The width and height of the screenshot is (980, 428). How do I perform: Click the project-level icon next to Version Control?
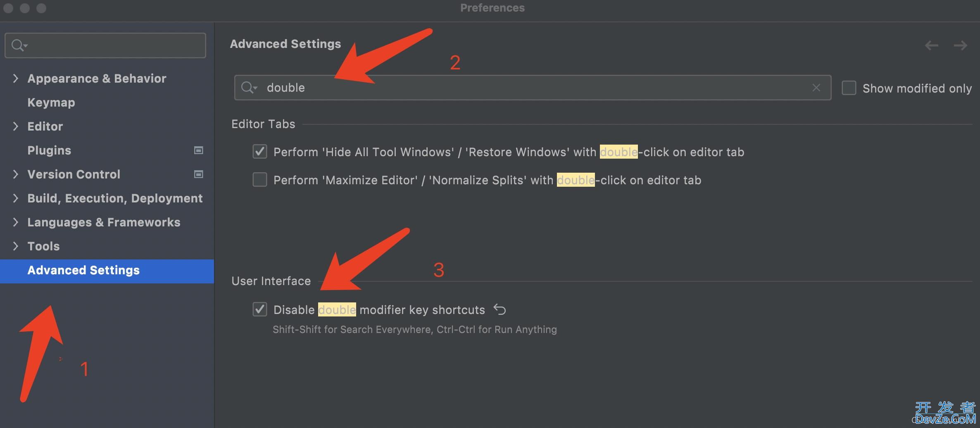(199, 174)
